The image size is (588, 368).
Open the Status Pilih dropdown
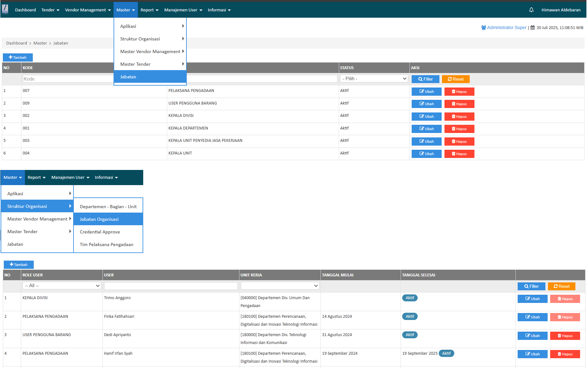tap(374, 79)
